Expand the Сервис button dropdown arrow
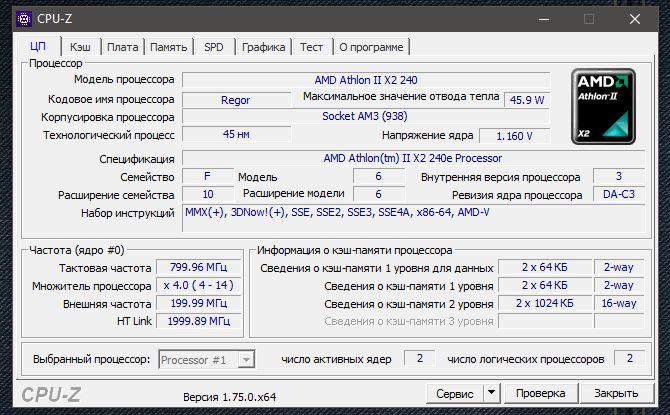The width and height of the screenshot is (670, 415). pyautogui.click(x=492, y=392)
